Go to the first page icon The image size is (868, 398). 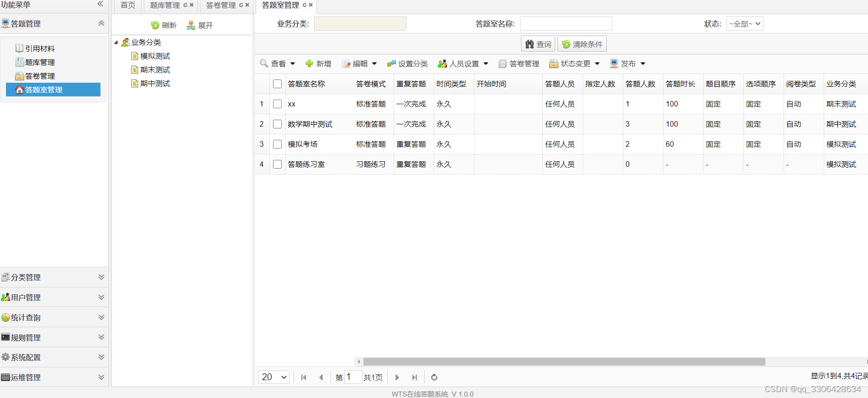(304, 377)
